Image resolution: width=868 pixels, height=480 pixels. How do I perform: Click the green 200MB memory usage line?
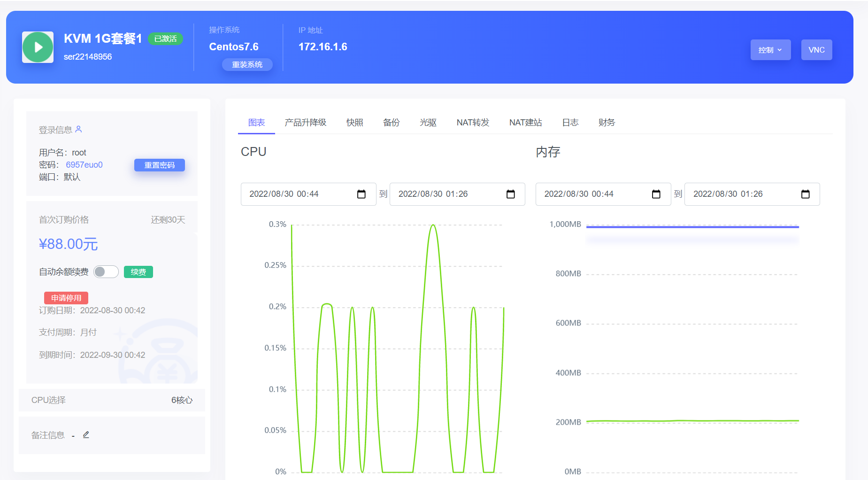692,421
